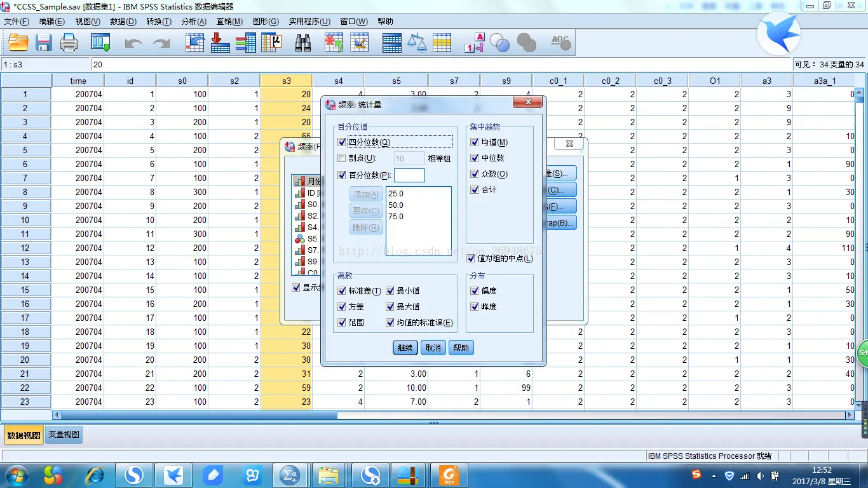Select the Go to case toolbar icon

coord(195,43)
